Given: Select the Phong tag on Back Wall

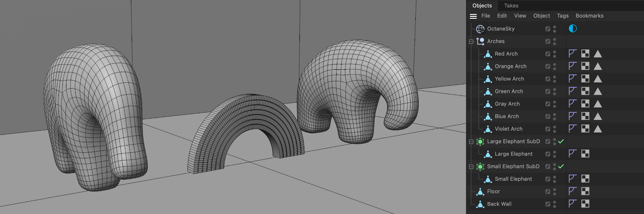Looking at the screenshot, I should click(x=573, y=204).
